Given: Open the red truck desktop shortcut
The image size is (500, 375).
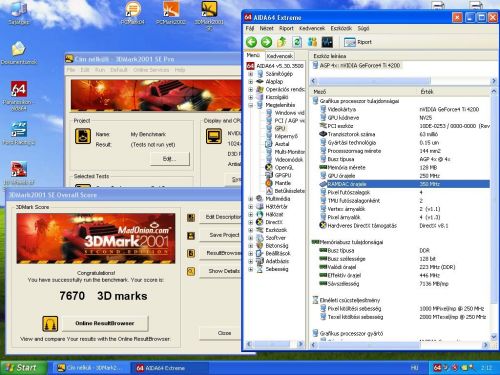Looking at the screenshot, I should [19, 169].
